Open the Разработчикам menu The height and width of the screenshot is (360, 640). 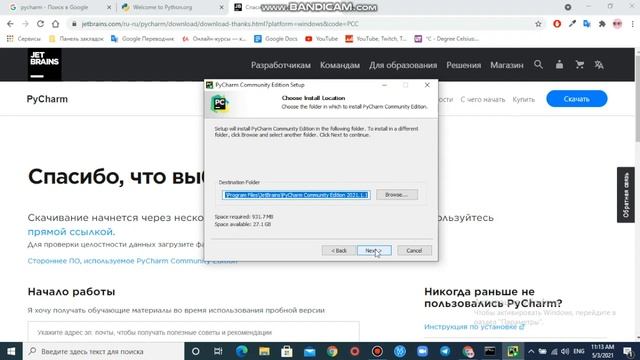click(x=280, y=65)
